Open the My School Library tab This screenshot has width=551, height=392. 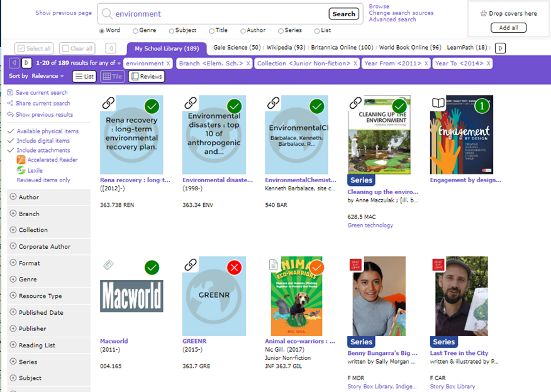tap(167, 48)
